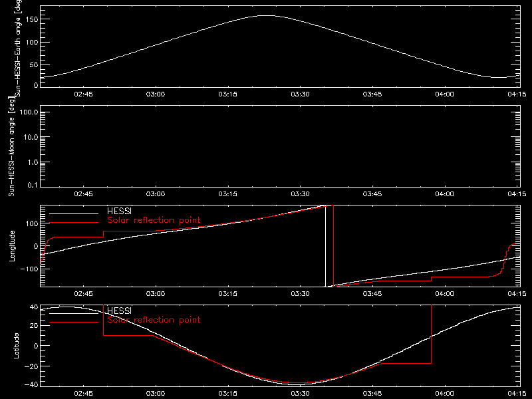Click the 0.1 tick label on Moon angle plot

[33, 186]
